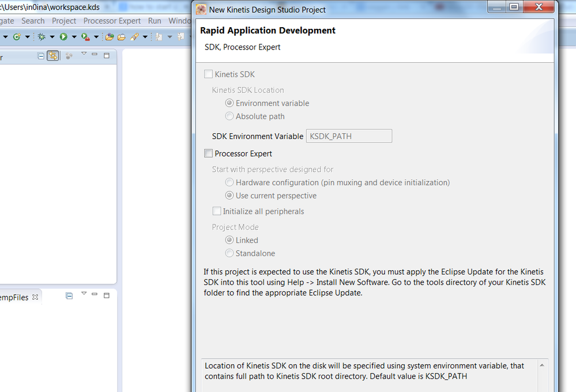Open the Search menu
The image size is (576, 392).
(x=33, y=21)
